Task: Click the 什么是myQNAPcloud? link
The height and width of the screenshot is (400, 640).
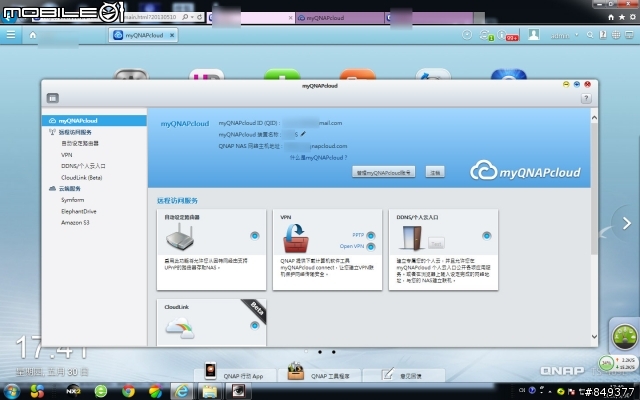Action: (318, 158)
